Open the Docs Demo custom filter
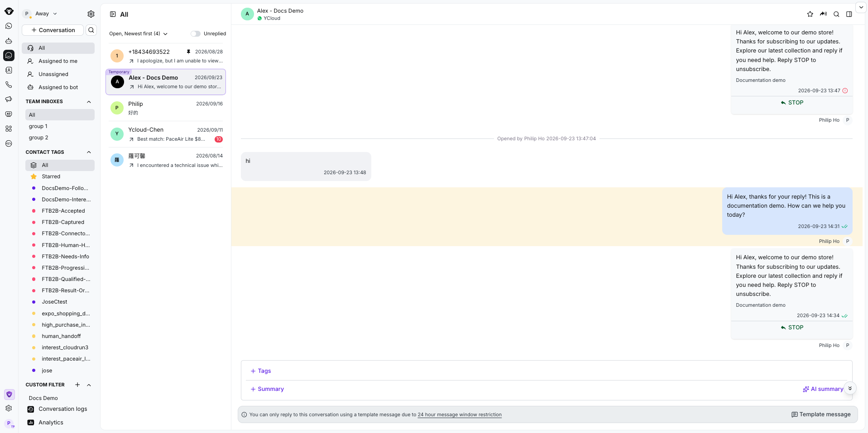The width and height of the screenshot is (868, 433). tap(60, 398)
